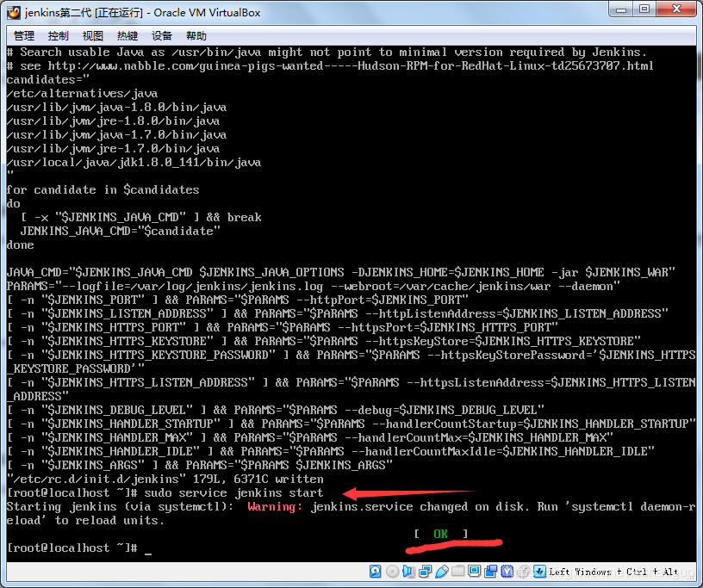Open the 视图 menu
703x588 pixels.
93,36
